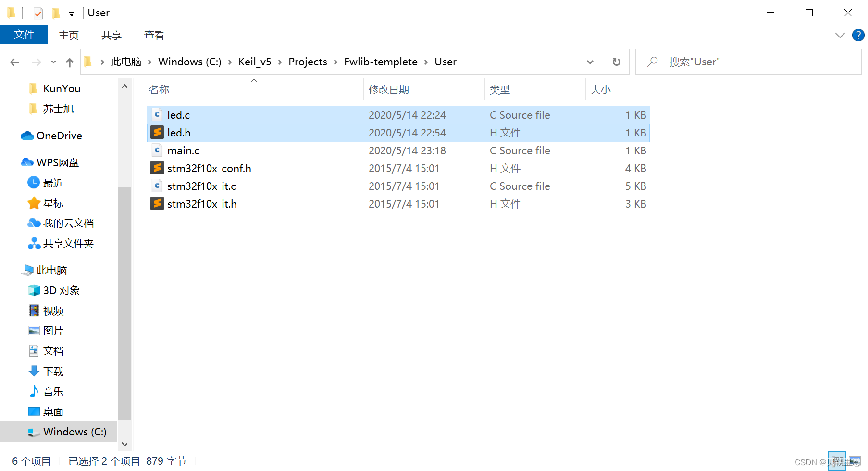Click the sidebar scrollbar thumb
The image size is (868, 471).
click(124, 303)
